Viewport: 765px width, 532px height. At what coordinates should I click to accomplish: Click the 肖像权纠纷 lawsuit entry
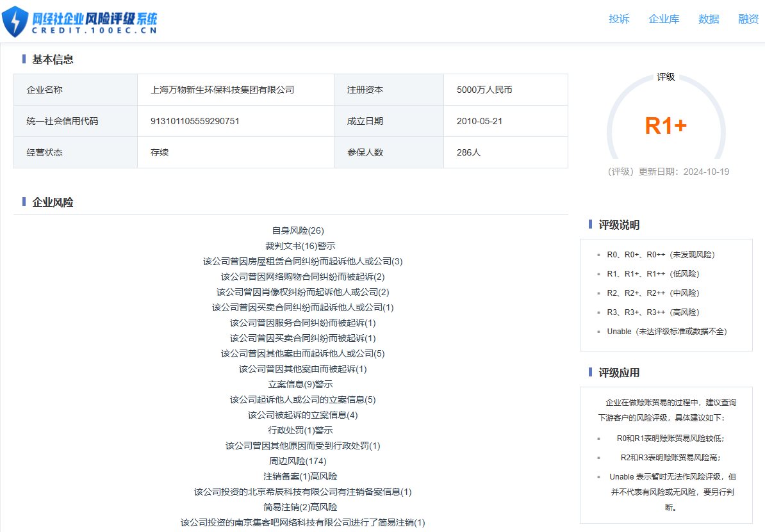coord(302,292)
